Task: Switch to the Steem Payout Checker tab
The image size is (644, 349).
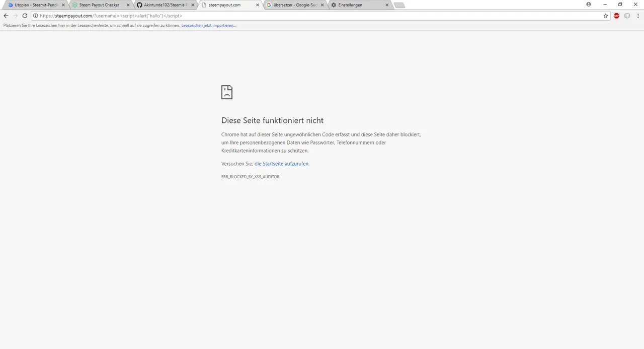Action: pyautogui.click(x=100, y=5)
